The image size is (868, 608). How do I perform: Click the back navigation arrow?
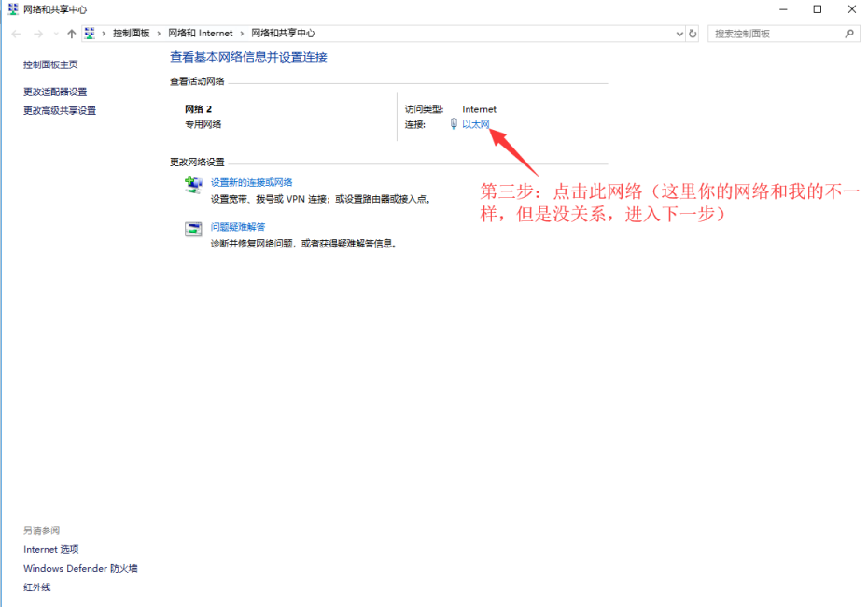pyautogui.click(x=15, y=33)
